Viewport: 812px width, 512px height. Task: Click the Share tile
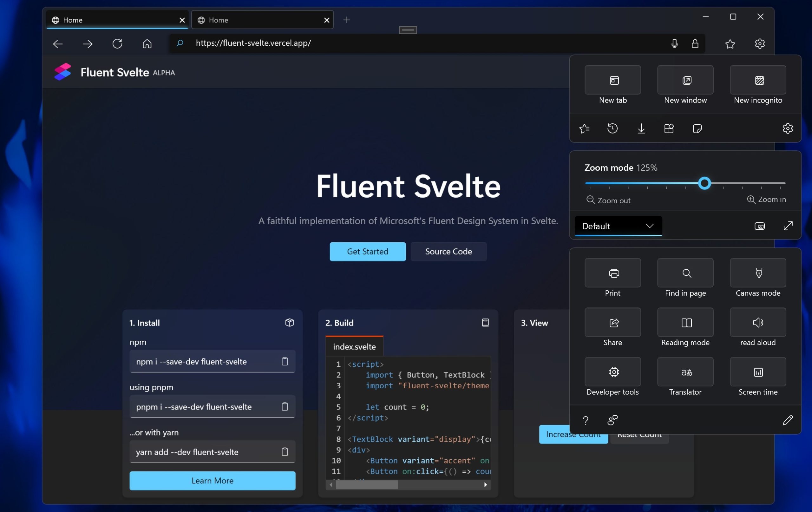coord(612,322)
